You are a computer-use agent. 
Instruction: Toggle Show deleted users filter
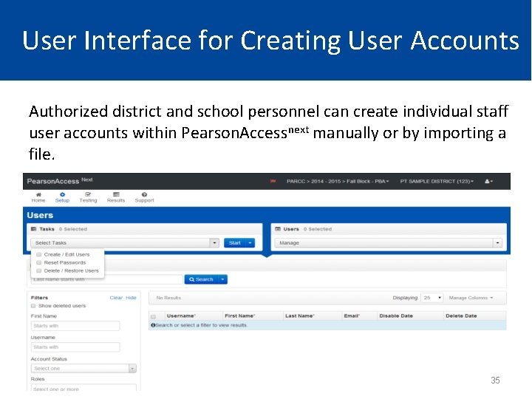[x=33, y=306]
